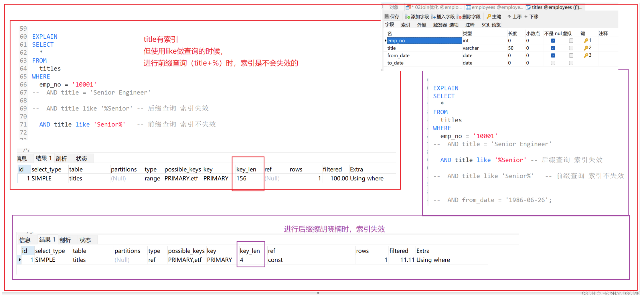Click the 插入字段 insert field icon

[x=433, y=17]
